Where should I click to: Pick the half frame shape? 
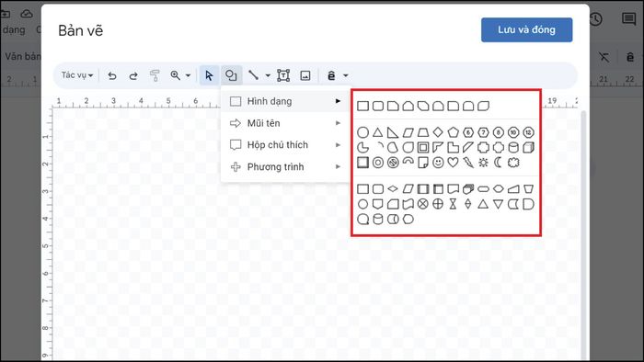click(438, 148)
